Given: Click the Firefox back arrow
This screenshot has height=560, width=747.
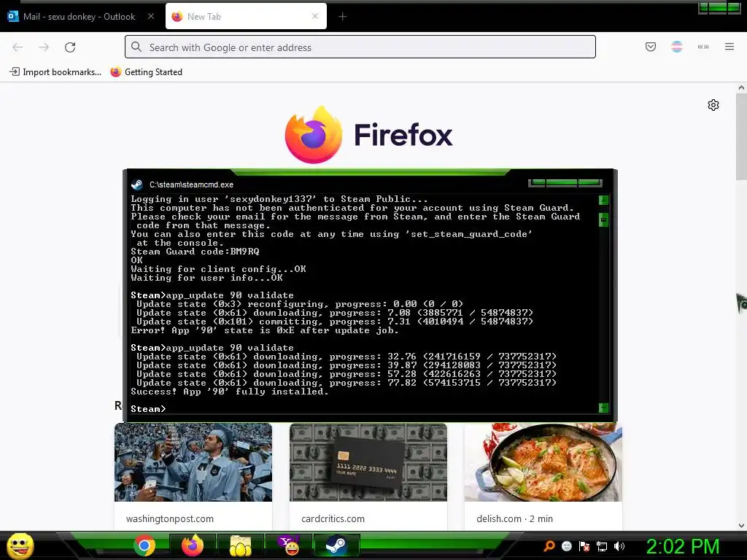Looking at the screenshot, I should tap(18, 47).
